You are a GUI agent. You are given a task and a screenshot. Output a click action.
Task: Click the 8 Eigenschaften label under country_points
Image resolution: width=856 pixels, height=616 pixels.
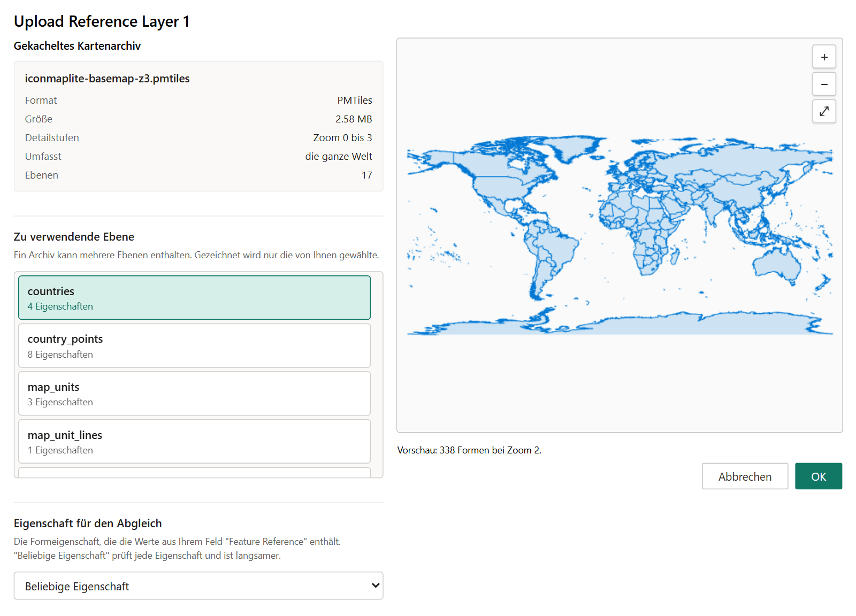point(60,355)
